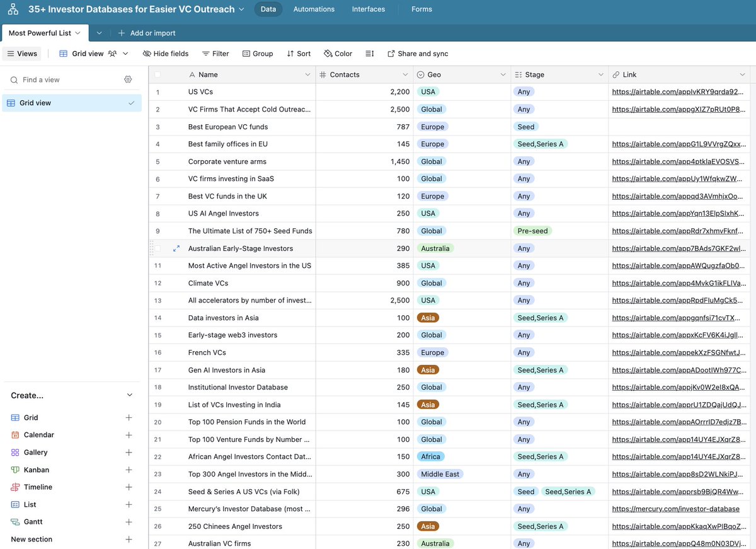Click the collaborators icon next to Grid view

pyautogui.click(x=112, y=54)
